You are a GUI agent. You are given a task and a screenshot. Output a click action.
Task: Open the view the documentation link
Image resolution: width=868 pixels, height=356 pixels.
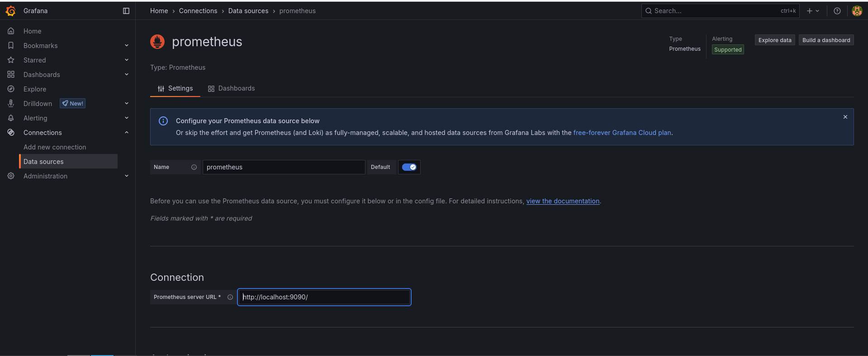(563, 201)
